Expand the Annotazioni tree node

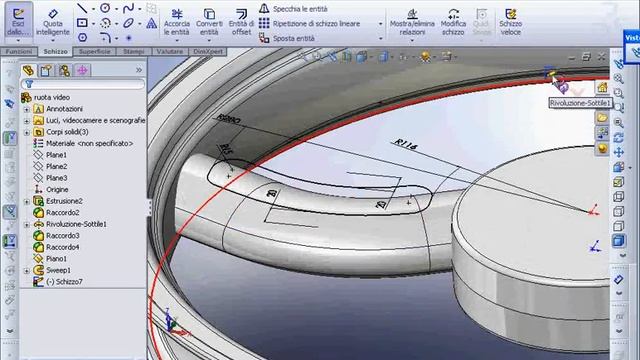coord(27,109)
